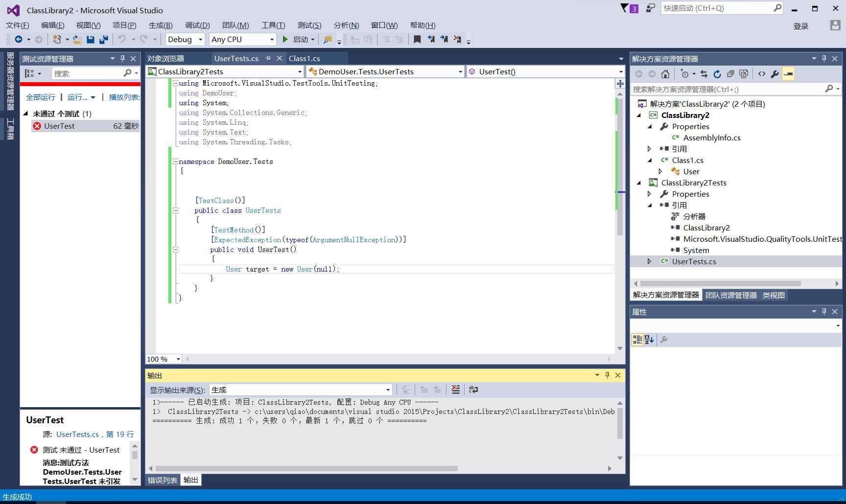Viewport: 846px width, 504px height.
Task: Click the Save All icon
Action: [x=104, y=39]
